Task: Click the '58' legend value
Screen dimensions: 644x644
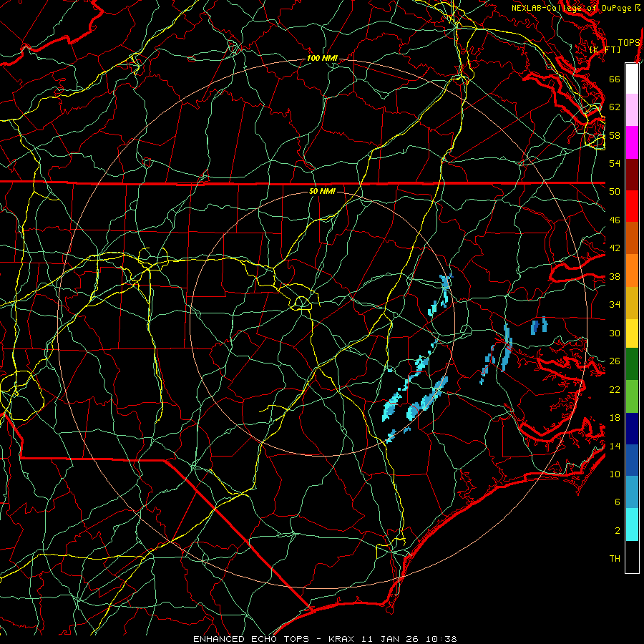Action: pyautogui.click(x=615, y=135)
